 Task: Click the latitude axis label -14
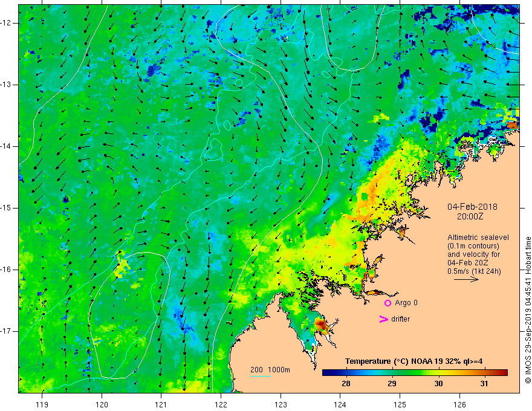tap(7, 146)
